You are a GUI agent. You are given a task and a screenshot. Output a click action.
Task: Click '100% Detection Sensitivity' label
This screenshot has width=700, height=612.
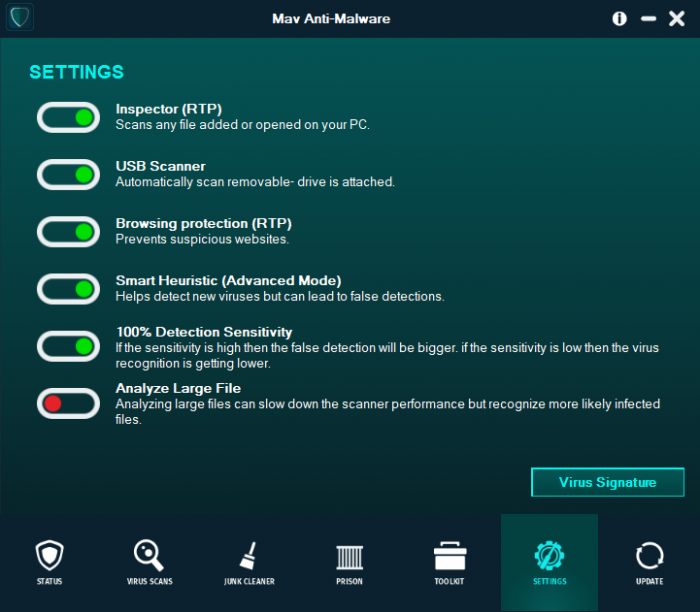click(x=204, y=332)
